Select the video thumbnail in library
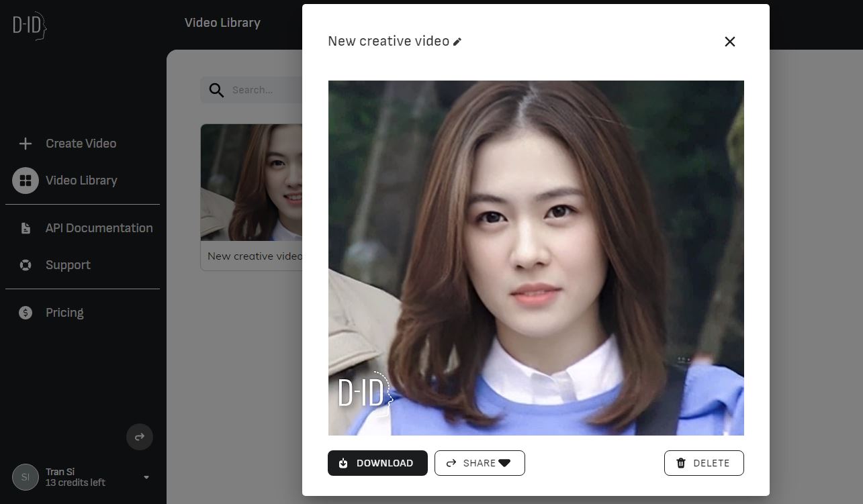 pos(251,183)
